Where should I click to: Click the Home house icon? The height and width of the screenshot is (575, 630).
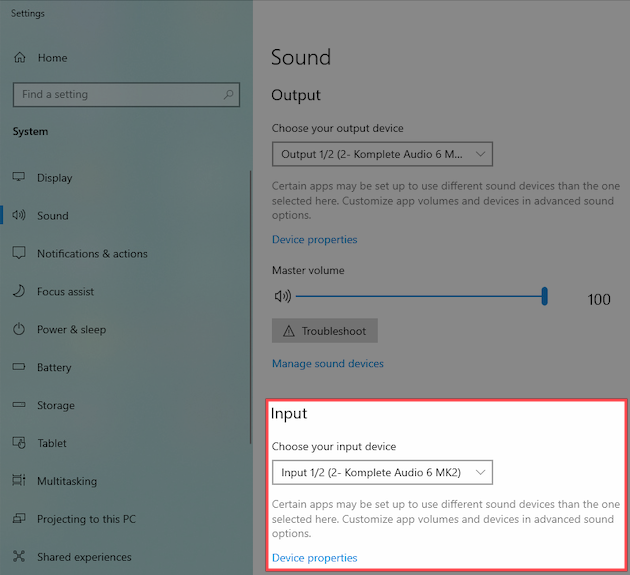coord(20,57)
